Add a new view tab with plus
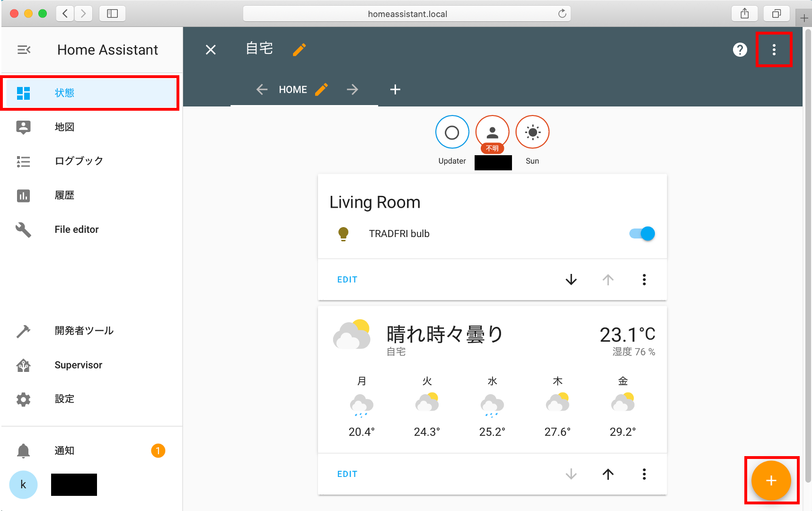 coord(395,89)
